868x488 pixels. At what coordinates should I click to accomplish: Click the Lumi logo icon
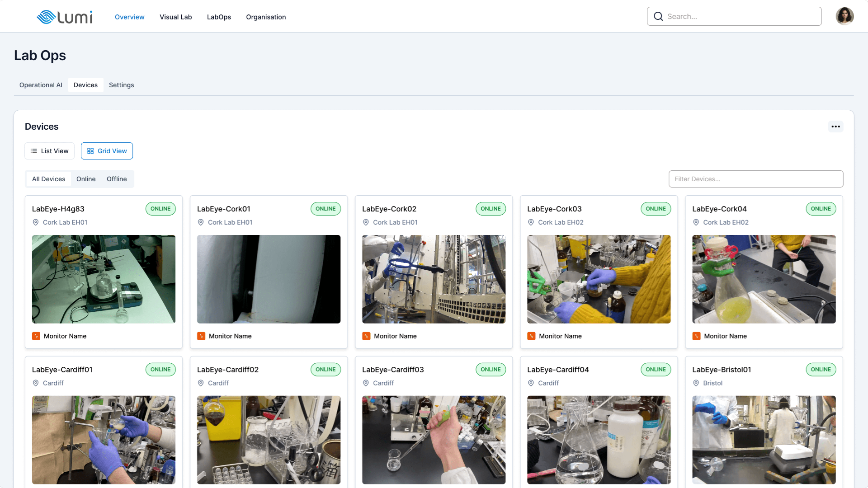(x=46, y=17)
